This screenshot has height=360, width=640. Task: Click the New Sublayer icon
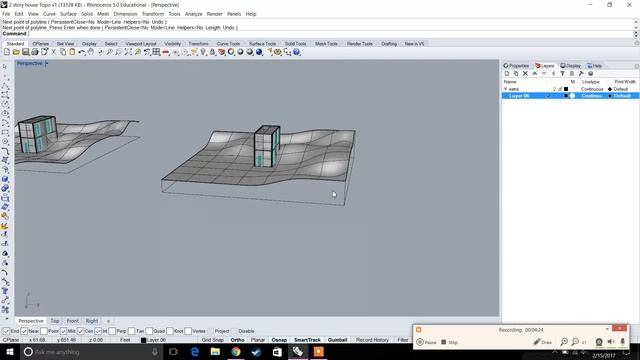click(516, 73)
